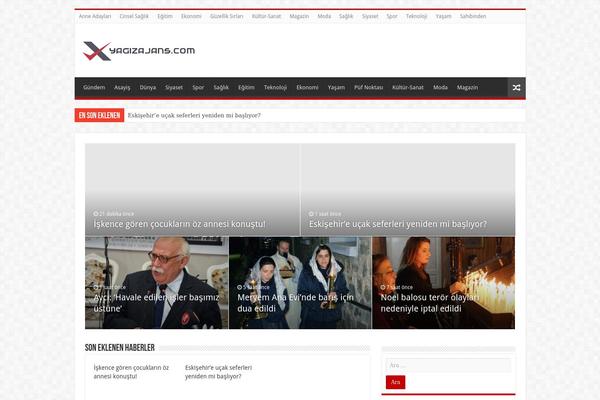Open Kültür-Sanat in dark navigation bar
This screenshot has height=400, width=600.
tap(408, 87)
